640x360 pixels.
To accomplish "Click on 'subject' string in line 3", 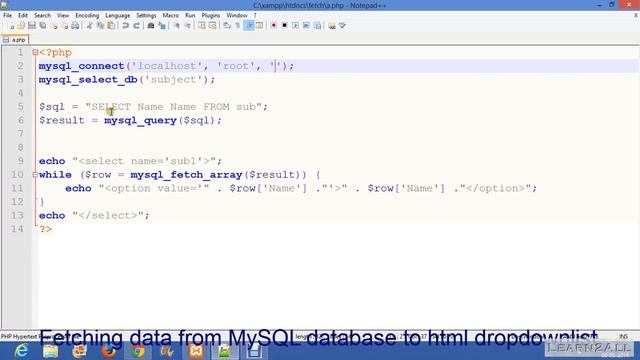I will (x=174, y=80).
